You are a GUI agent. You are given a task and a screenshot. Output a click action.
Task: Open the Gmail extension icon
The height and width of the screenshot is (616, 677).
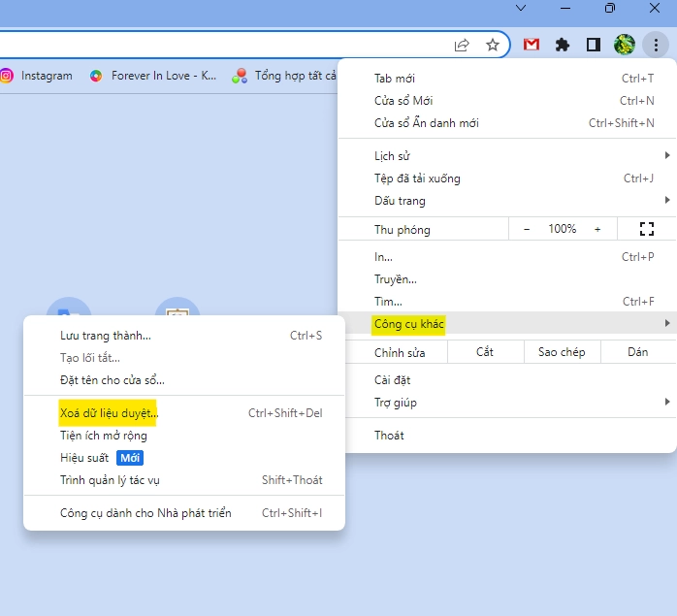[532, 45]
